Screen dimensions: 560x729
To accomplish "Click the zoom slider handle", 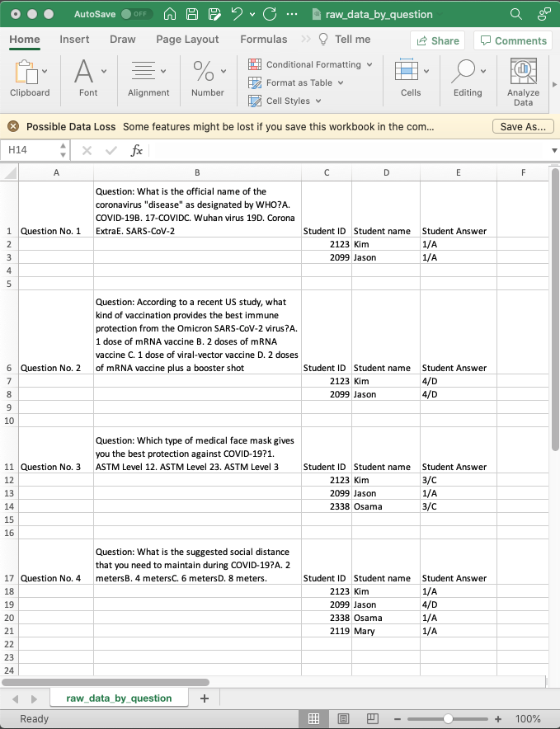I will click(x=448, y=719).
